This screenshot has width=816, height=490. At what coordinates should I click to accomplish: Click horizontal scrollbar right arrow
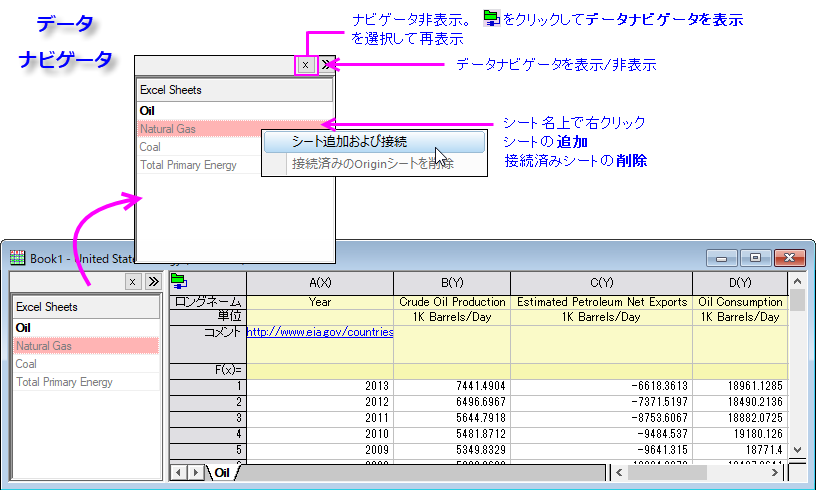(774, 472)
